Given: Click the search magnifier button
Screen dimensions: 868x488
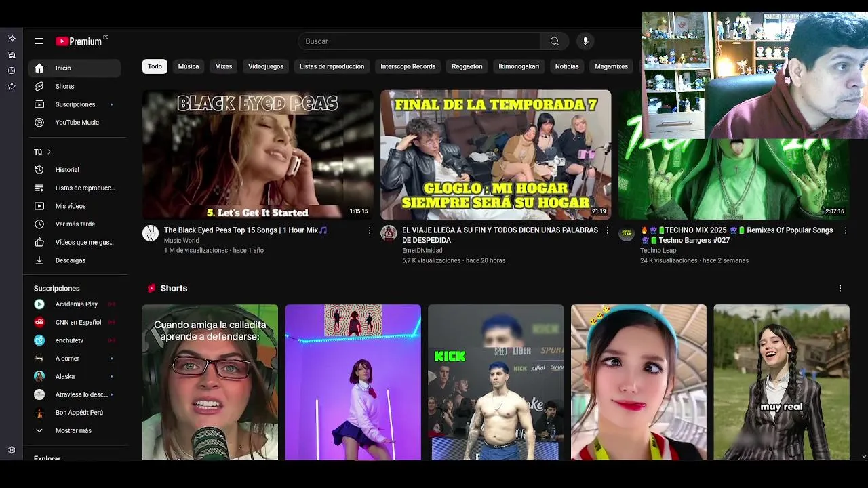Looking at the screenshot, I should coord(555,41).
